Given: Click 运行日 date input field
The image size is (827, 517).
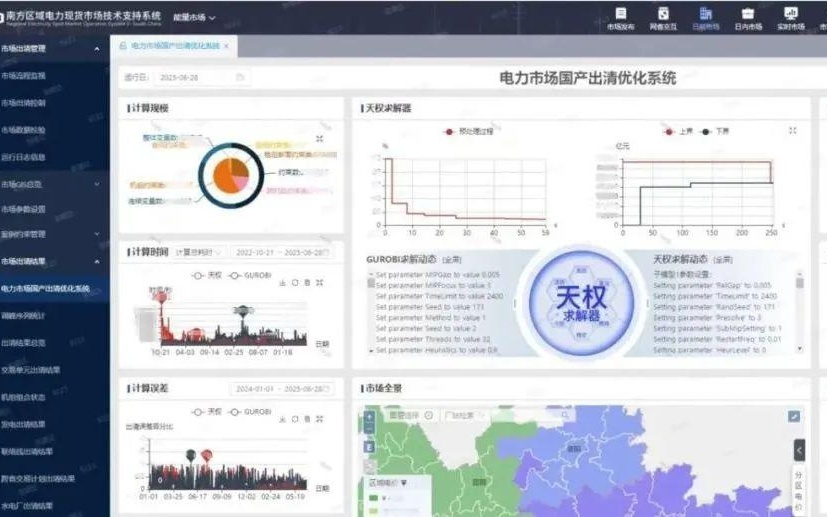Looking at the screenshot, I should pyautogui.click(x=202, y=78).
